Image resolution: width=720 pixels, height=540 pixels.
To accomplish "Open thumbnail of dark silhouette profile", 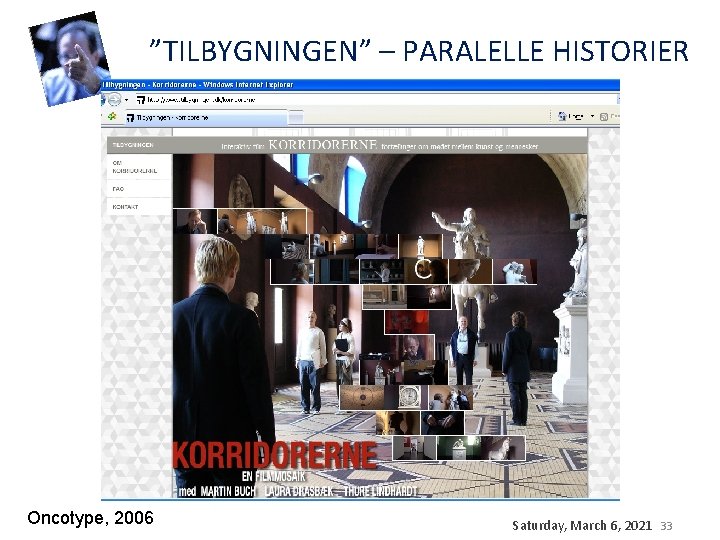I will click(x=398, y=423).
